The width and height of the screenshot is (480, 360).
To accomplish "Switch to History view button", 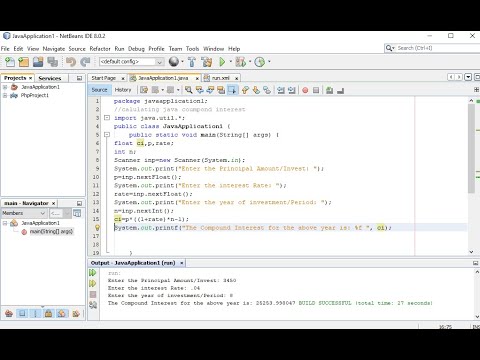I will [123, 90].
